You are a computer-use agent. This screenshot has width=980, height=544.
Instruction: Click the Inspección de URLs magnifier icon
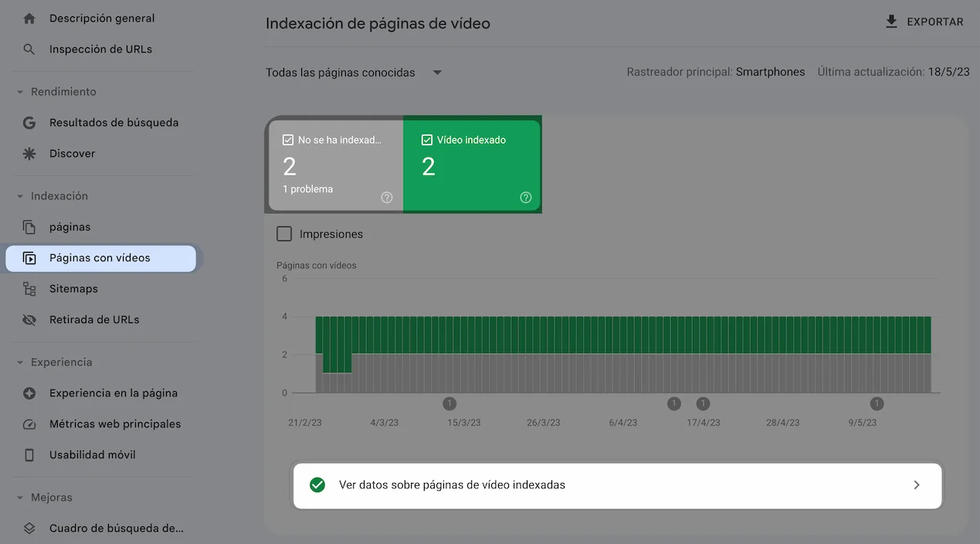point(29,49)
